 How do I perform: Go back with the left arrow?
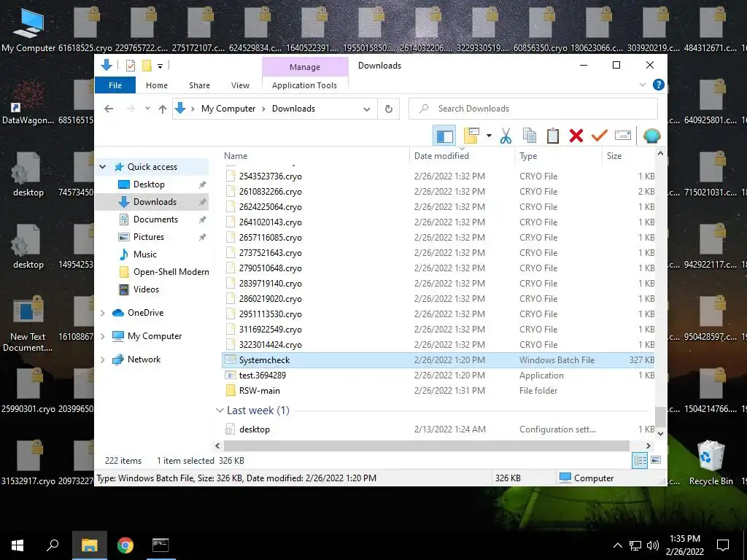click(109, 109)
